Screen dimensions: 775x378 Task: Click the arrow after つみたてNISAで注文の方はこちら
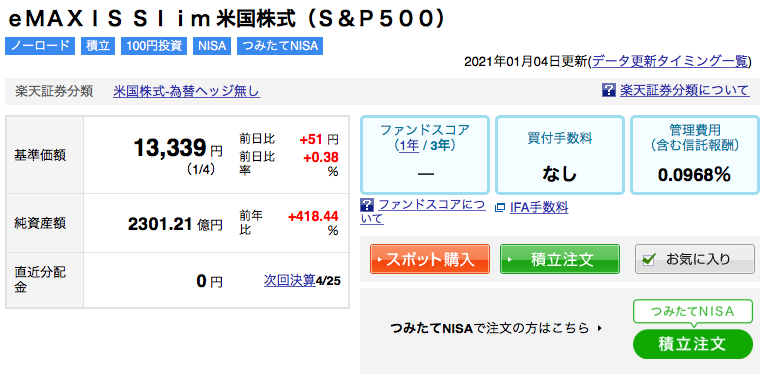[600, 327]
